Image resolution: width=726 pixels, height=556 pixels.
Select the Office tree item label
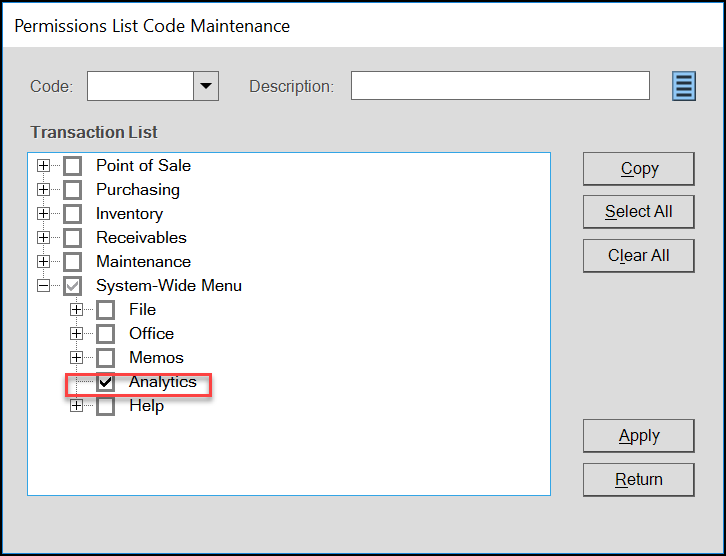coord(151,334)
